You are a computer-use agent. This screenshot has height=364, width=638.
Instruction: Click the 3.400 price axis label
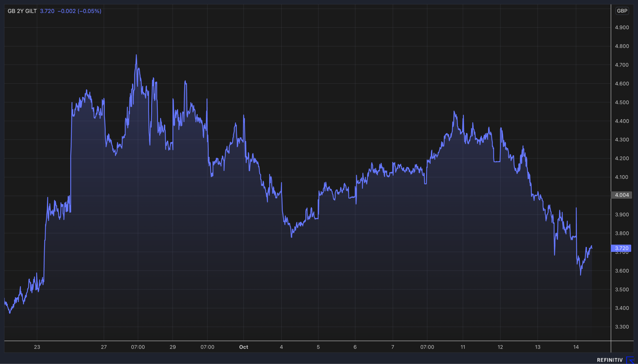coord(622,308)
